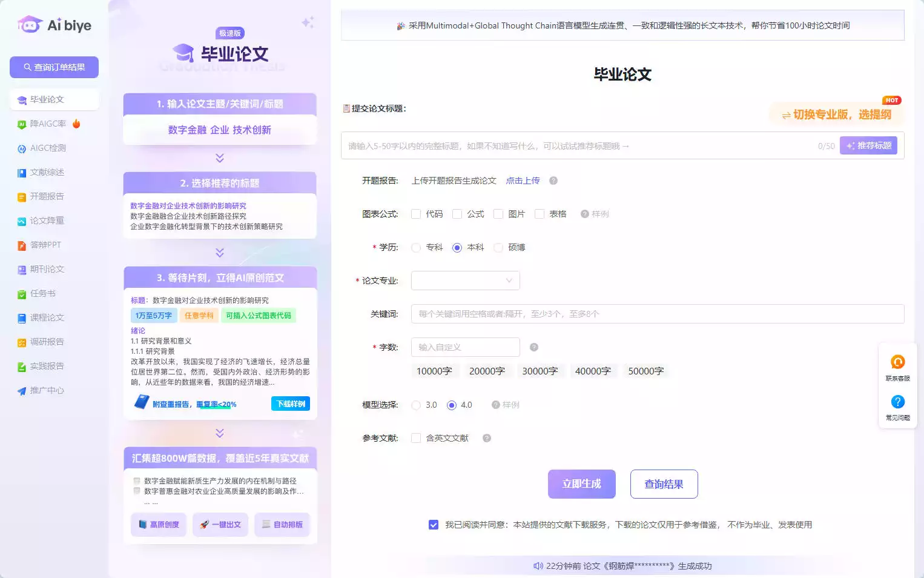Image resolution: width=924 pixels, height=578 pixels.
Task: Open the FAQ question mark icon
Action: coord(897,402)
